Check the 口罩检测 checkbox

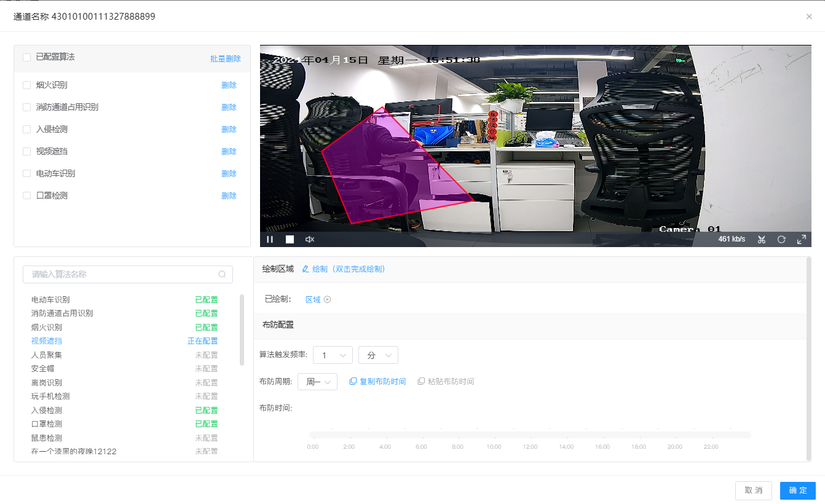pos(26,196)
